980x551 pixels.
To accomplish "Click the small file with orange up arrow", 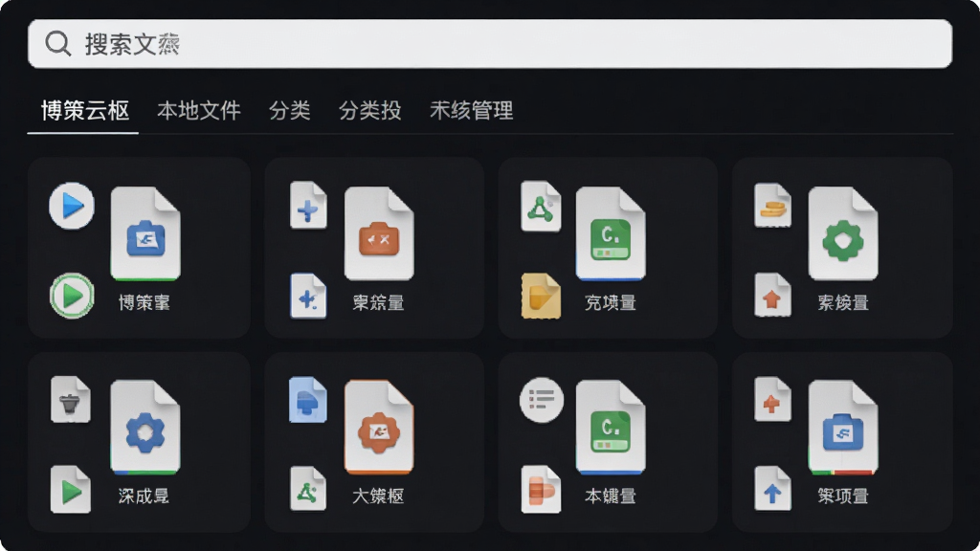I will 772,295.
